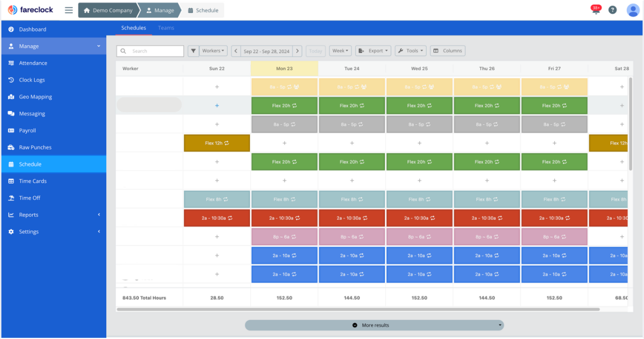The height and width of the screenshot is (339, 644).
Task: Click the Reports chart icon
Action: coord(11,215)
